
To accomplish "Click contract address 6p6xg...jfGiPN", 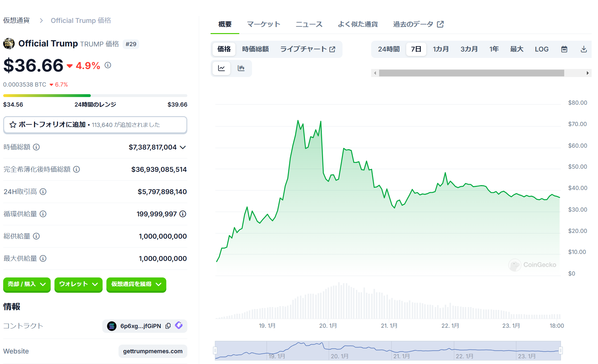I will [x=140, y=326].
